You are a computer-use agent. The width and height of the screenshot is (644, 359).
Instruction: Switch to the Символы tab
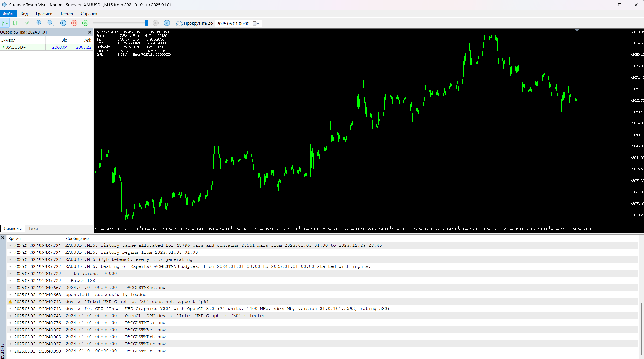pos(12,229)
